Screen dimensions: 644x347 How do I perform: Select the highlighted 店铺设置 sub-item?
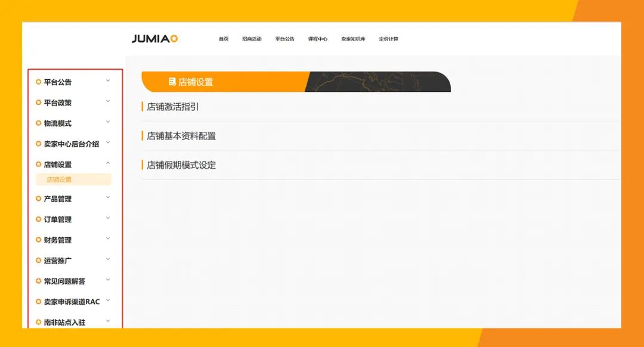click(x=60, y=179)
